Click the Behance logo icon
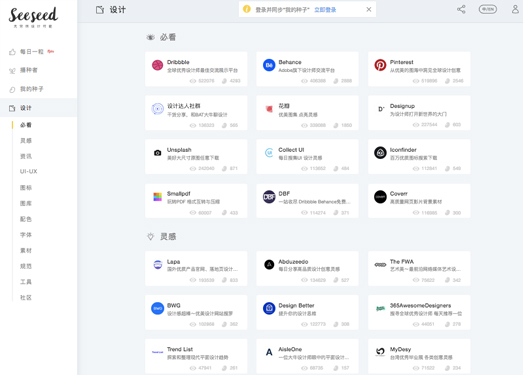The height and width of the screenshot is (375, 523). (269, 65)
